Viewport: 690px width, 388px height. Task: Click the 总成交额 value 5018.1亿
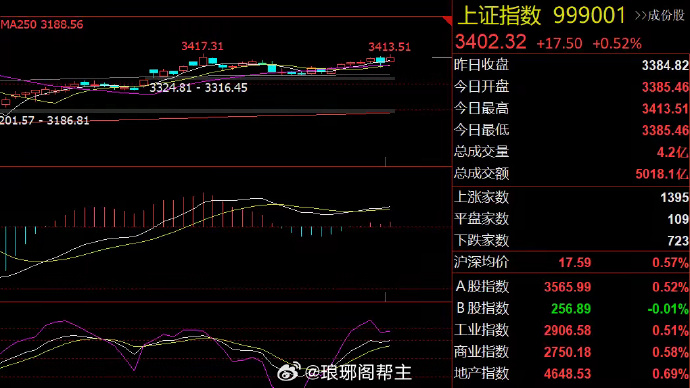[661, 174]
